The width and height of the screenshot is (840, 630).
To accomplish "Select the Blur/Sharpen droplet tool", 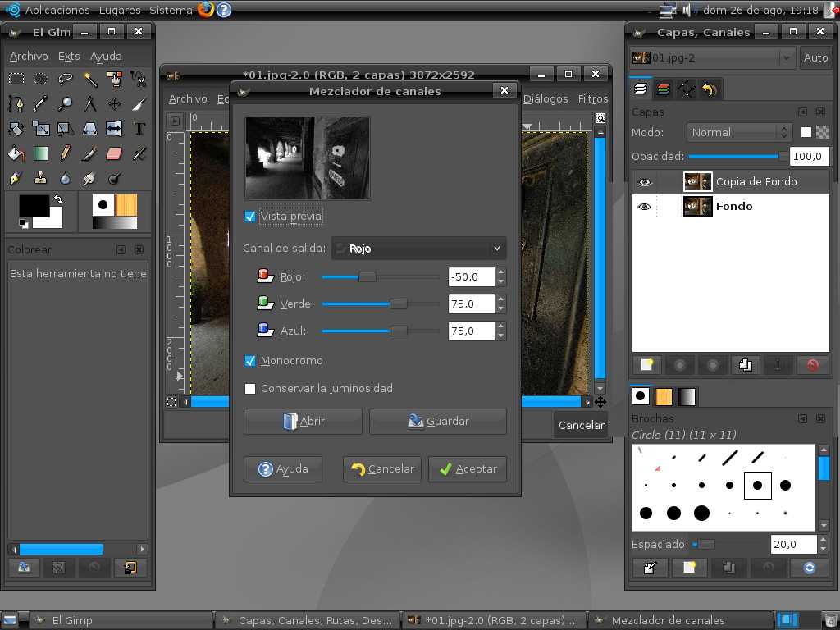I will [66, 178].
